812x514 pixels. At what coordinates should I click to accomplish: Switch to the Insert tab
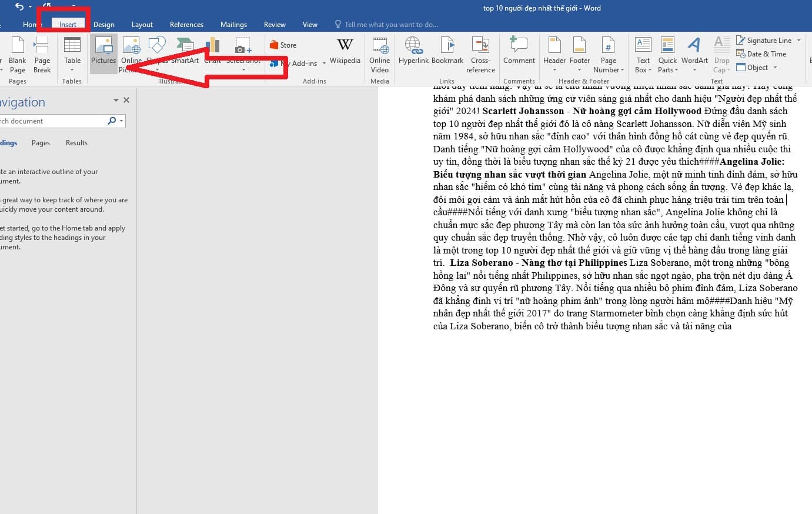point(68,25)
